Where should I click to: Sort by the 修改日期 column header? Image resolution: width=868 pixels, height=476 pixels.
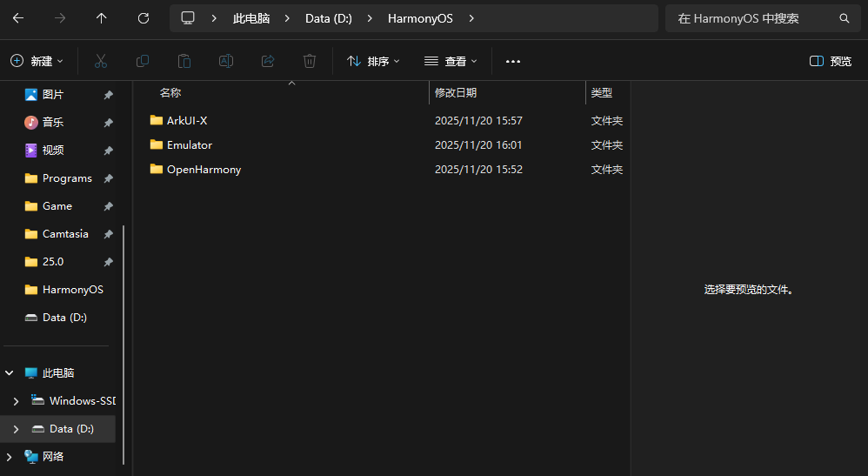(456, 92)
